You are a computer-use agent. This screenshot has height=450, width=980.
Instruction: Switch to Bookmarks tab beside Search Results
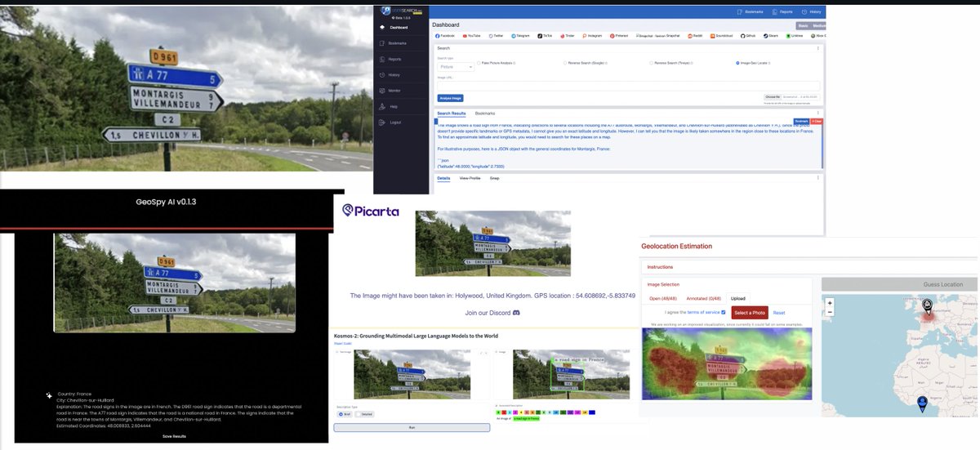click(485, 114)
